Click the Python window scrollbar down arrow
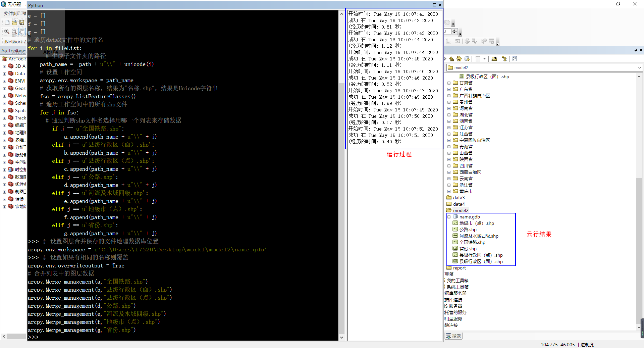This screenshot has height=348, width=644. point(342,337)
